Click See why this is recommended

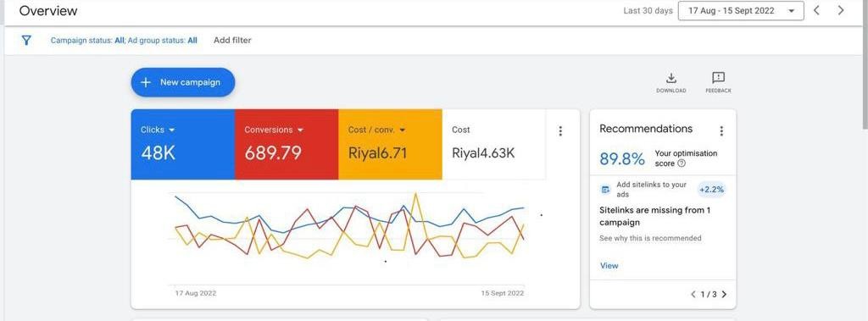click(650, 238)
